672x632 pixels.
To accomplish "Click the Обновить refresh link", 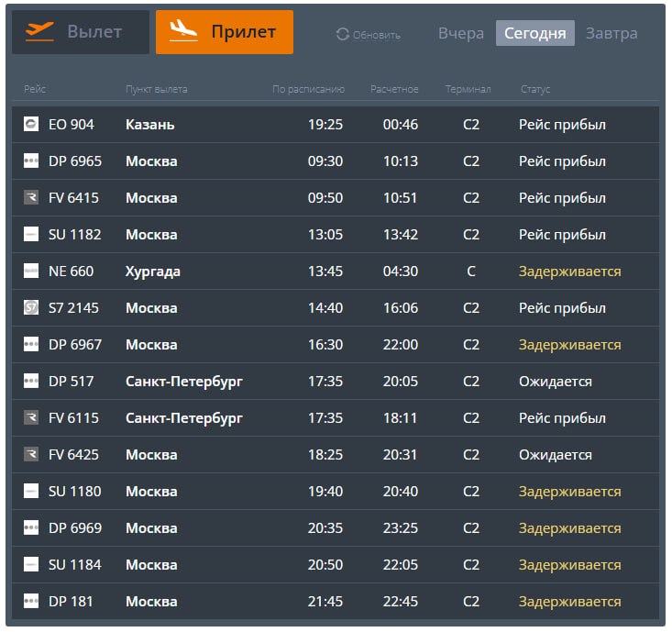I will click(376, 35).
